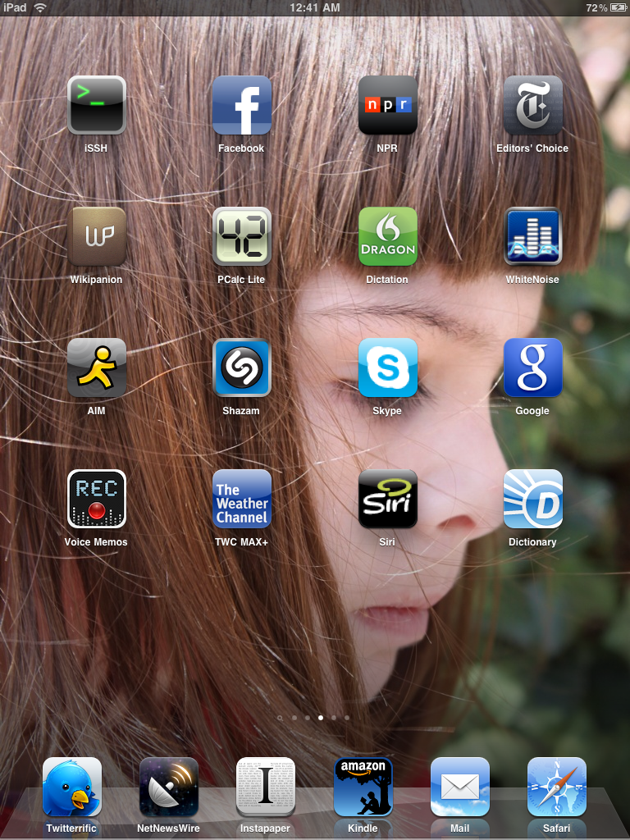Image resolution: width=630 pixels, height=840 pixels.
Task: Launch the Facebook app
Action: click(x=241, y=105)
